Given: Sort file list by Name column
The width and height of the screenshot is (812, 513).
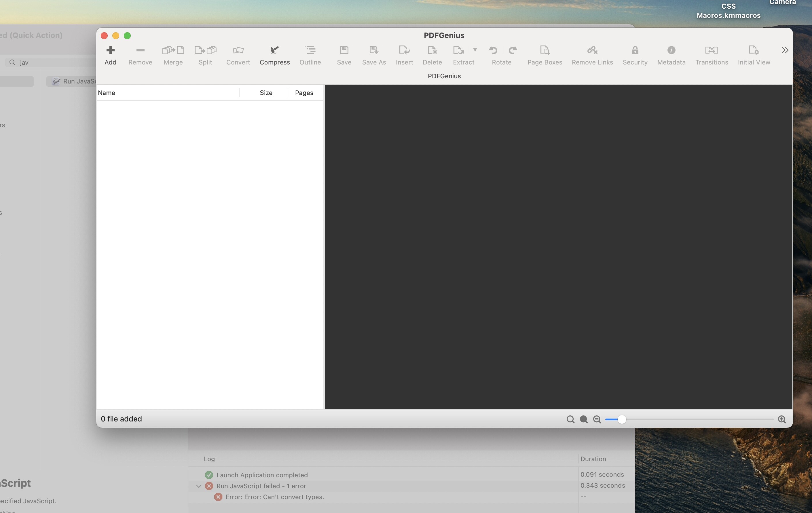Looking at the screenshot, I should [168, 93].
